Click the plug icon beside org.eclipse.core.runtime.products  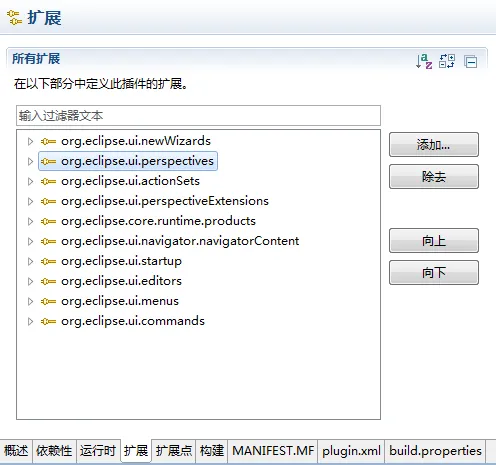pyautogui.click(x=48, y=222)
